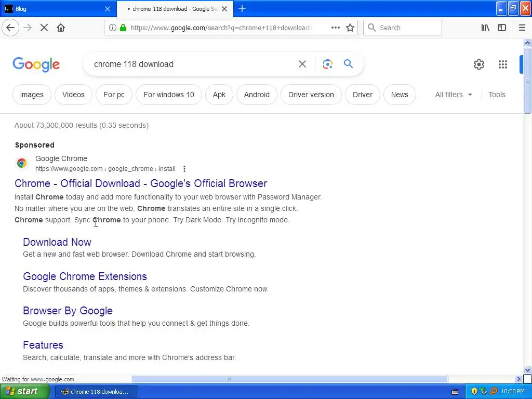This screenshot has height=399, width=532.
Task: Click the Firefox Search box
Action: pos(403,28)
